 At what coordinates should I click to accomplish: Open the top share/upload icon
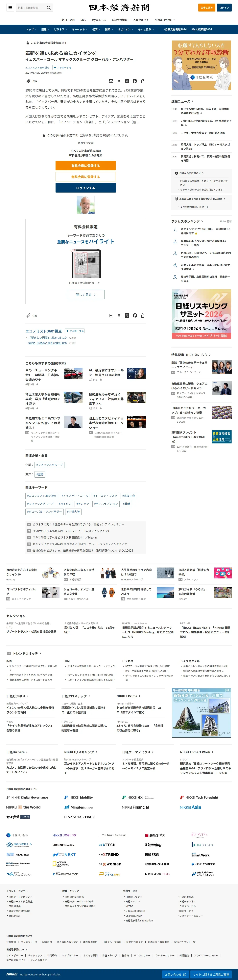[143, 81]
